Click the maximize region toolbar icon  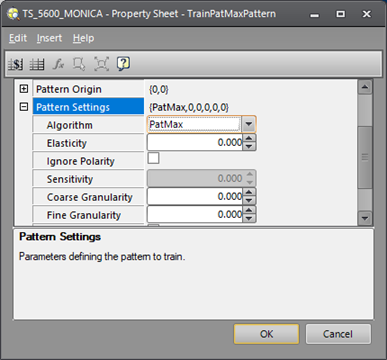[x=101, y=64]
